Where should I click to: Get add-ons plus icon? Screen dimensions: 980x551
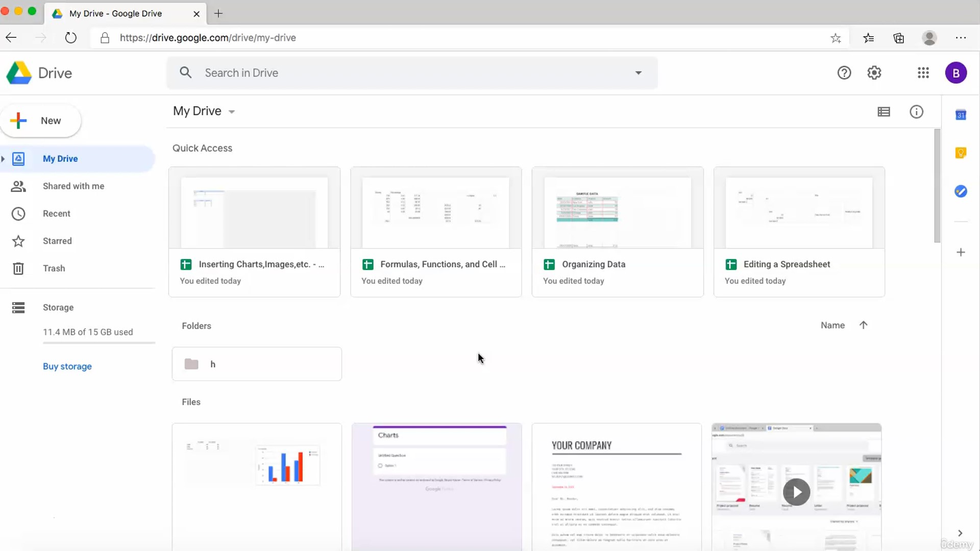point(961,253)
